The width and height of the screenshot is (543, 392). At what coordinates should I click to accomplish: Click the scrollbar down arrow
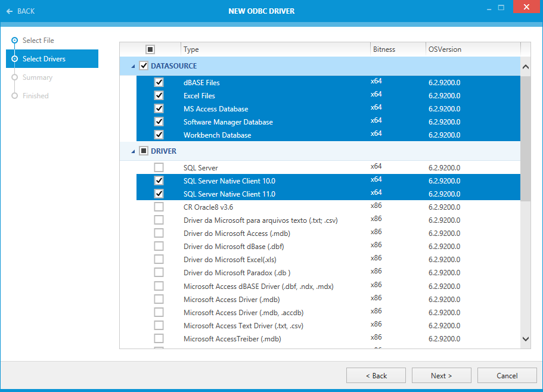pyautogui.click(x=525, y=338)
